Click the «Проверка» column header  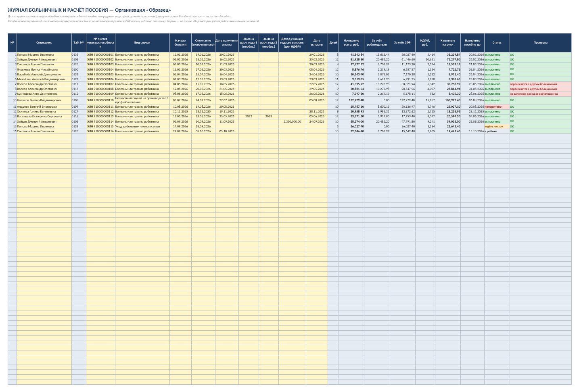(540, 42)
